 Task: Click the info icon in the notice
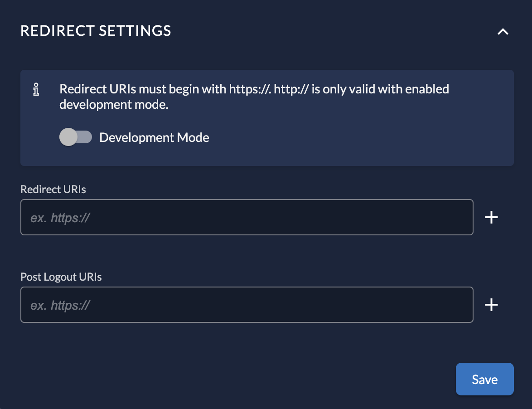37,90
